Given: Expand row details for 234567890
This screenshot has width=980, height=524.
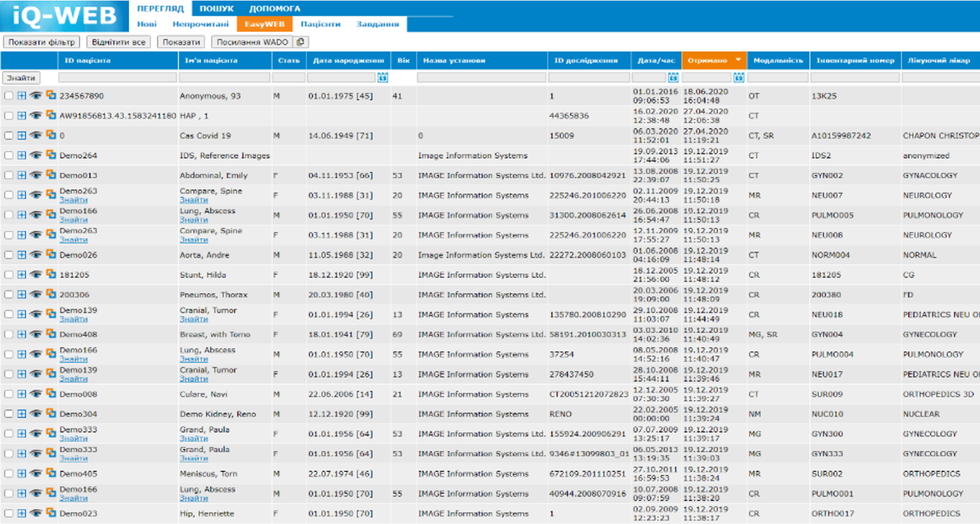Looking at the screenshot, I should click(x=22, y=96).
